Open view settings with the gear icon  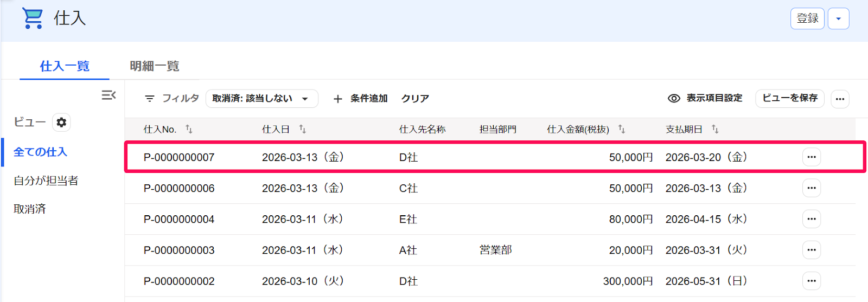[61, 123]
